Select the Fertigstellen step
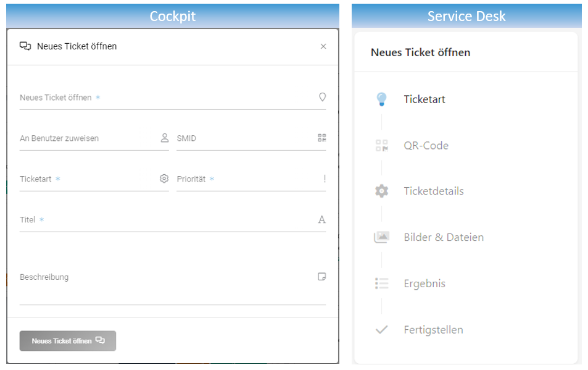This screenshot has width=588, height=370. [433, 330]
